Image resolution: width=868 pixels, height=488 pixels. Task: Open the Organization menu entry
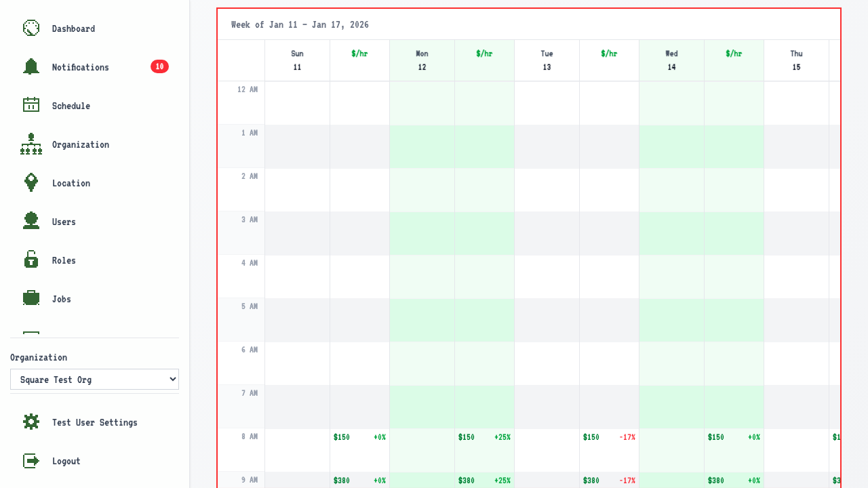81,144
